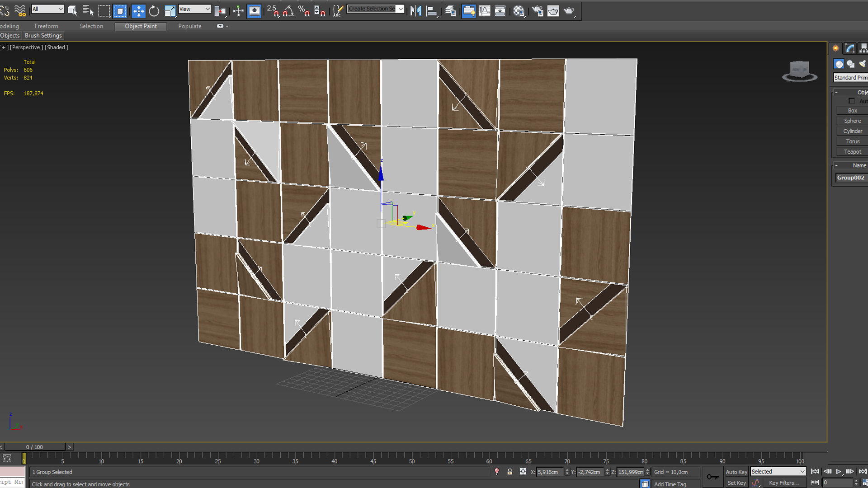The height and width of the screenshot is (488, 868).
Task: Activate the Select Object tool
Action: click(x=72, y=10)
